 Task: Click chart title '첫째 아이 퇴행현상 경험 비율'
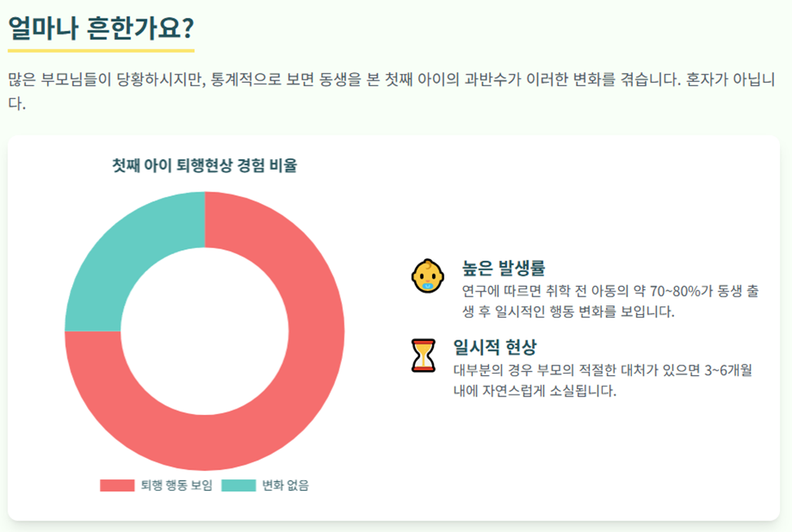[x=204, y=166]
